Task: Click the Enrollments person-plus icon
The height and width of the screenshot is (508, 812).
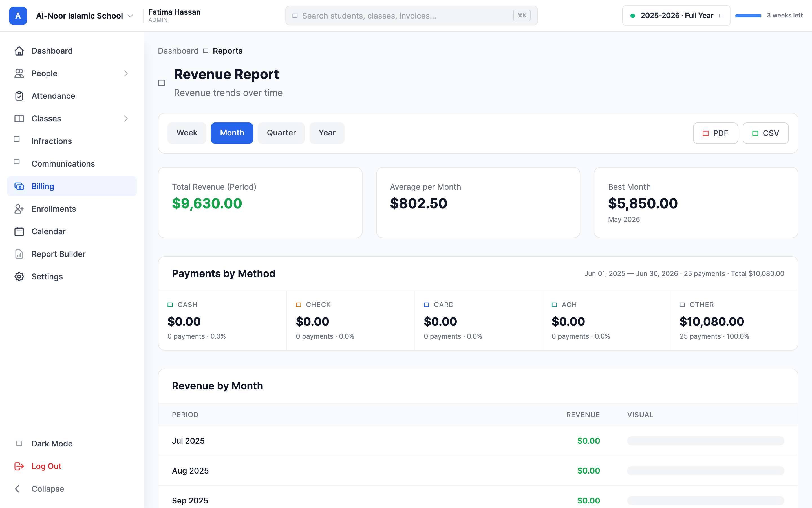Action: click(x=19, y=209)
